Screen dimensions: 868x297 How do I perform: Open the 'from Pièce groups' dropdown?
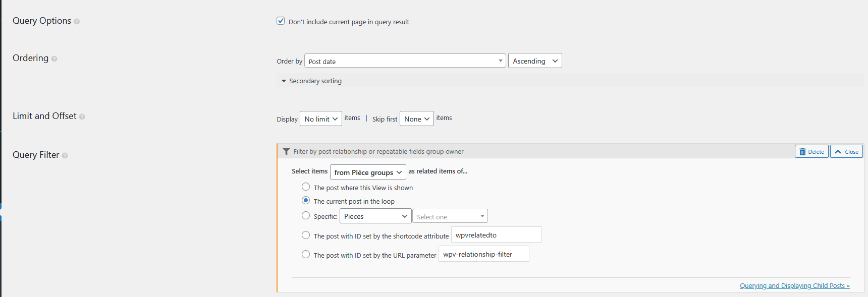[368, 172]
